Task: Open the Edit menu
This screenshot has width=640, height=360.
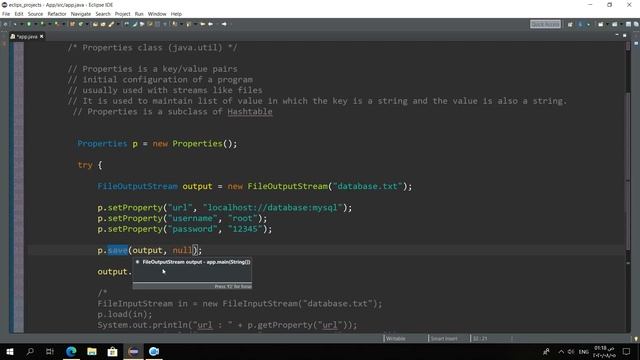Action: 19,14
